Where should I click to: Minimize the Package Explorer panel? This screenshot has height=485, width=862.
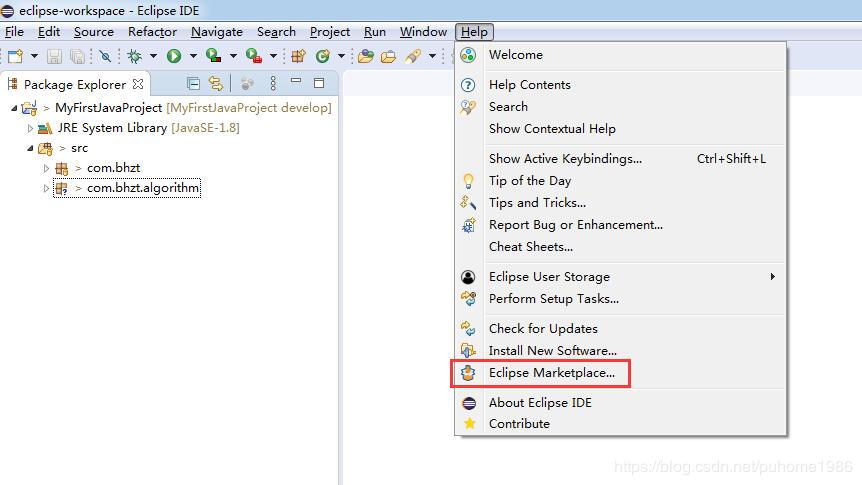pyautogui.click(x=296, y=81)
